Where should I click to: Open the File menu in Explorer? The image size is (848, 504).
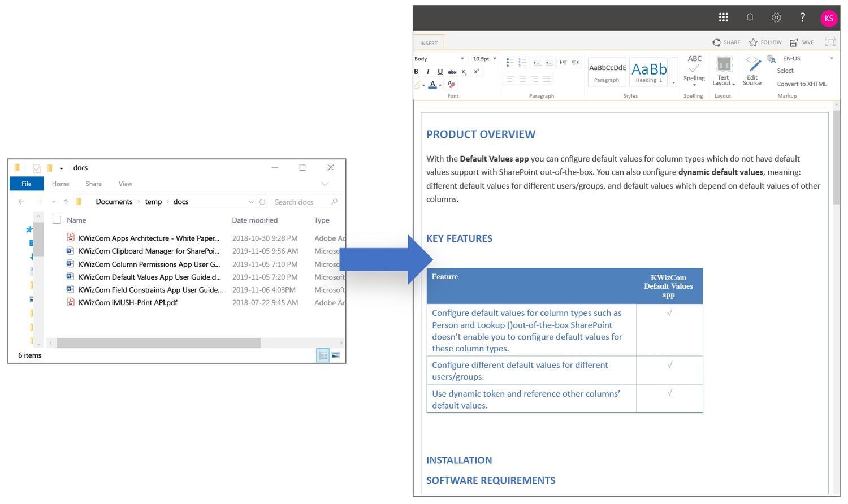[27, 184]
